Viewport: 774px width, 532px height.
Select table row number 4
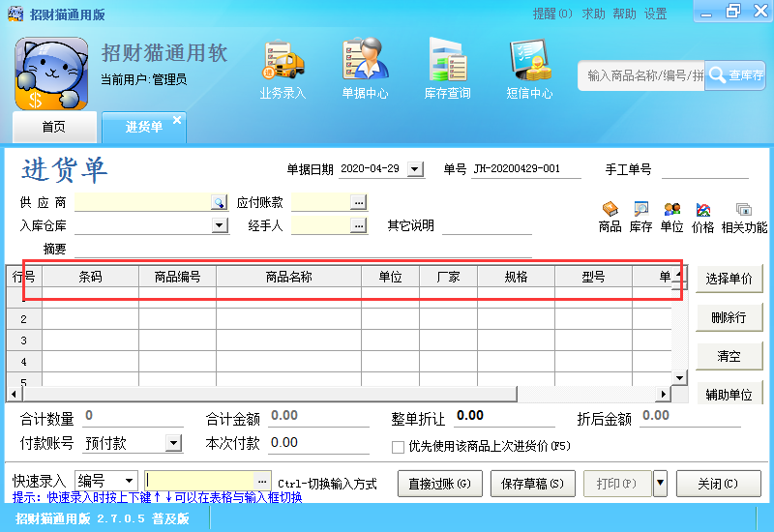click(23, 362)
